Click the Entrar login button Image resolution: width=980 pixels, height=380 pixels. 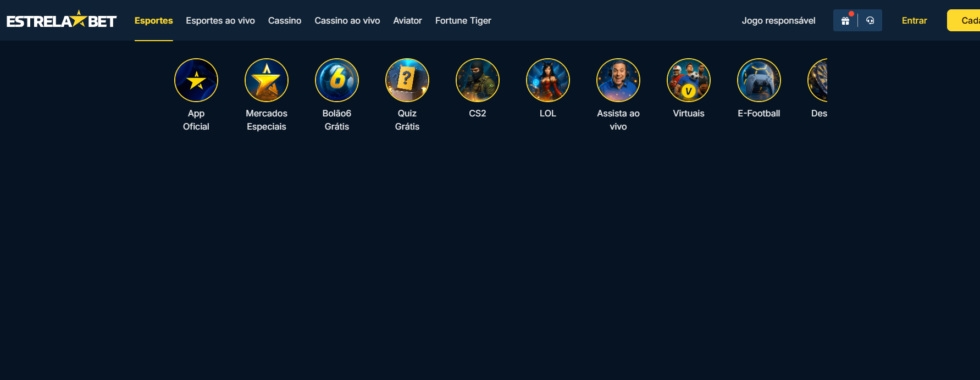(915, 20)
